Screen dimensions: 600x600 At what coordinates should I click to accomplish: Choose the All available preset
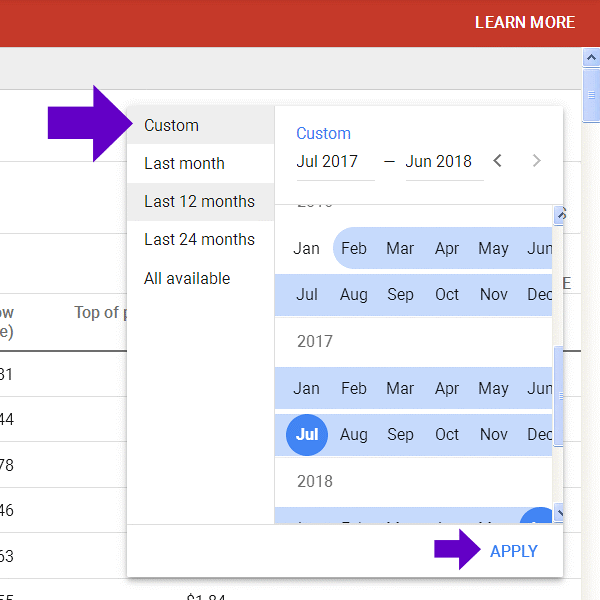click(x=187, y=278)
